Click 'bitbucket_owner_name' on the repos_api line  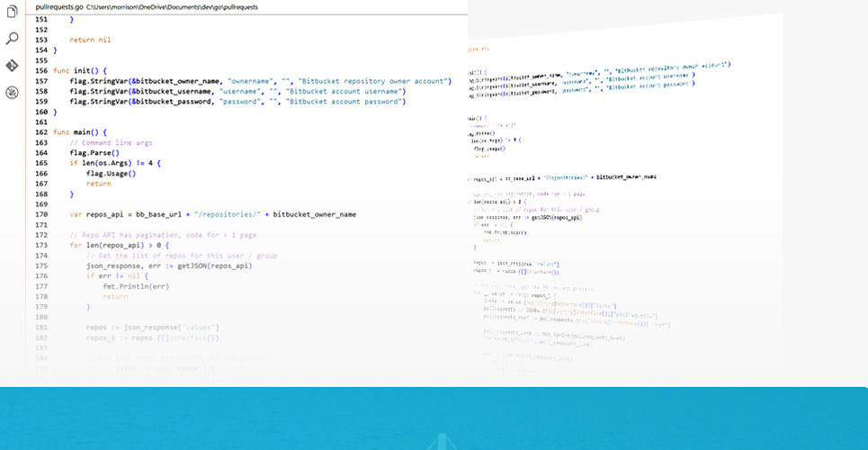pos(314,215)
